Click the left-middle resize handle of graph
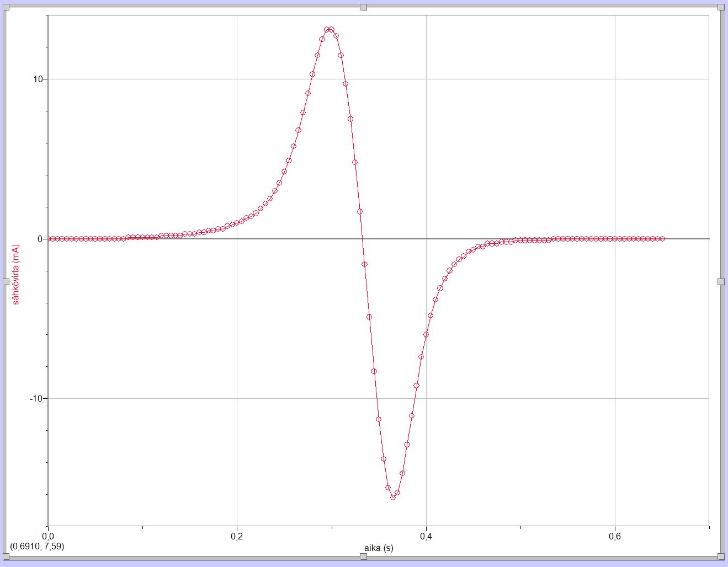728x567 pixels. [6, 282]
